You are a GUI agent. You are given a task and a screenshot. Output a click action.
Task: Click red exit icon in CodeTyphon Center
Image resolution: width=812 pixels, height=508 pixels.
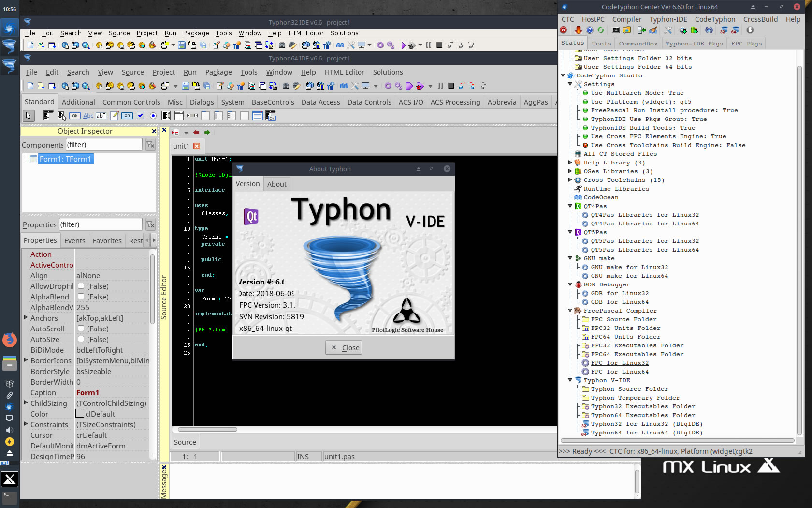pos(564,30)
